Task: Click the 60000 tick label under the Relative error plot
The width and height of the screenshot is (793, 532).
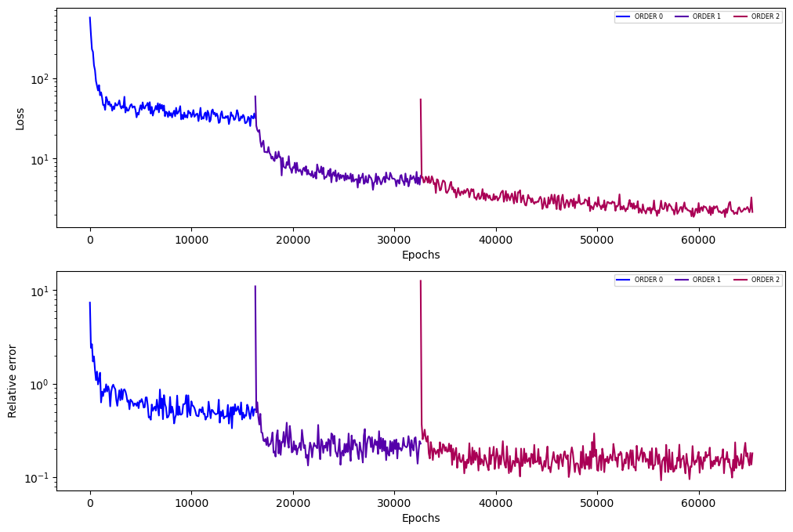Action: (698, 503)
